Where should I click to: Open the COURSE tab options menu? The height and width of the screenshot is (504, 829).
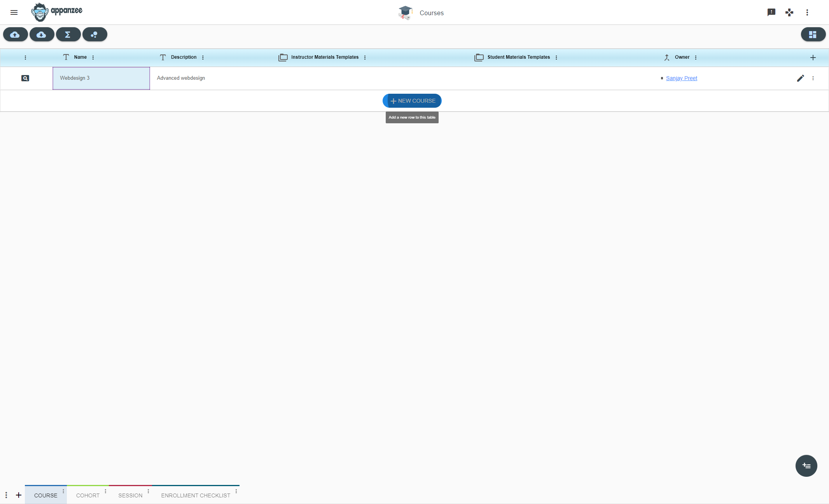click(64, 491)
